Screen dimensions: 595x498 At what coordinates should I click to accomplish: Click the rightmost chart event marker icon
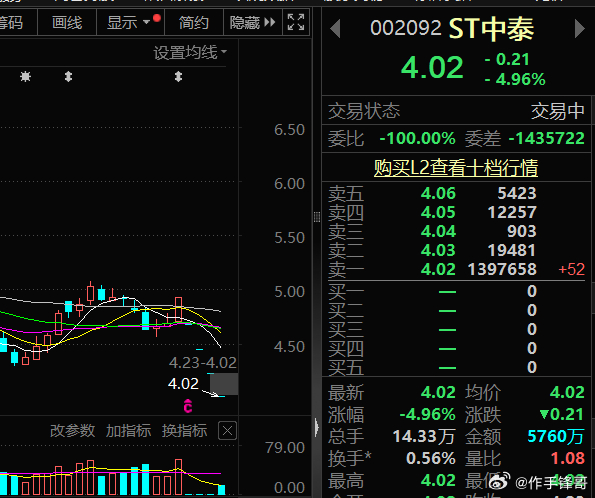coord(178,77)
